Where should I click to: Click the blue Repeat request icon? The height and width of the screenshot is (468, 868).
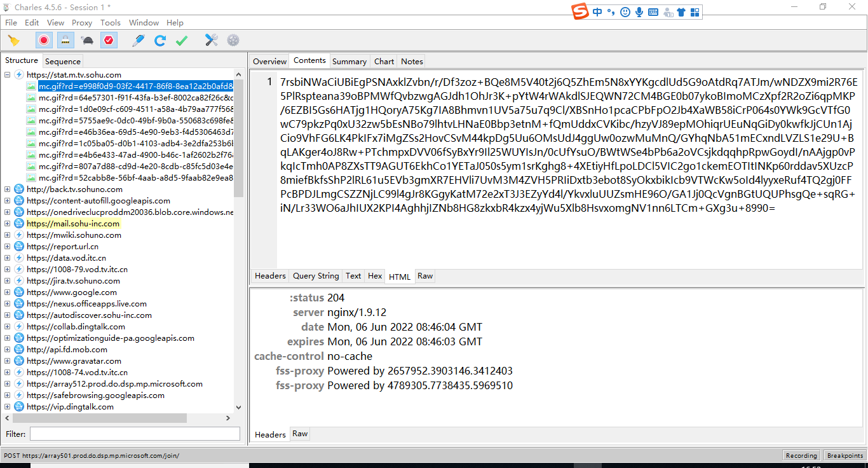(x=160, y=40)
